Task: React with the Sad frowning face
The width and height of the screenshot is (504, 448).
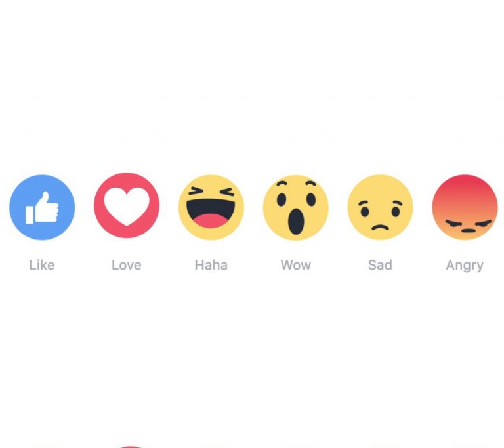Action: 380,207
